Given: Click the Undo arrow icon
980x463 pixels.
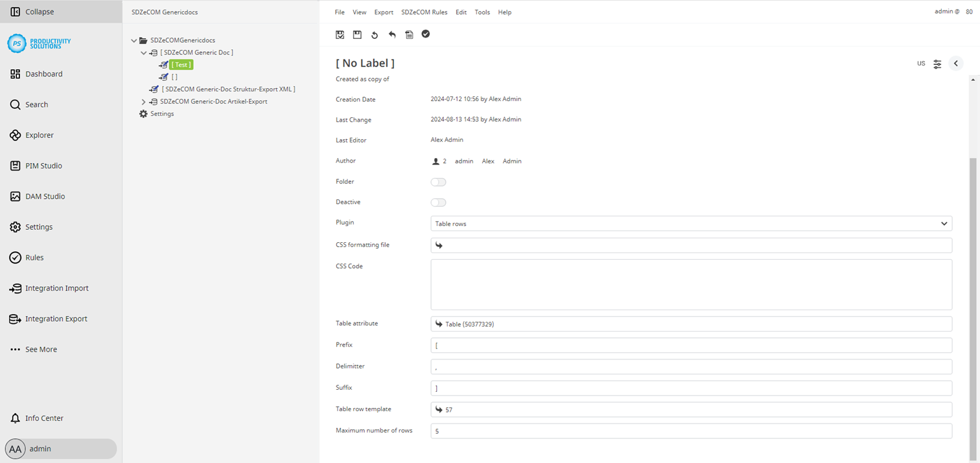Looking at the screenshot, I should click(x=392, y=34).
